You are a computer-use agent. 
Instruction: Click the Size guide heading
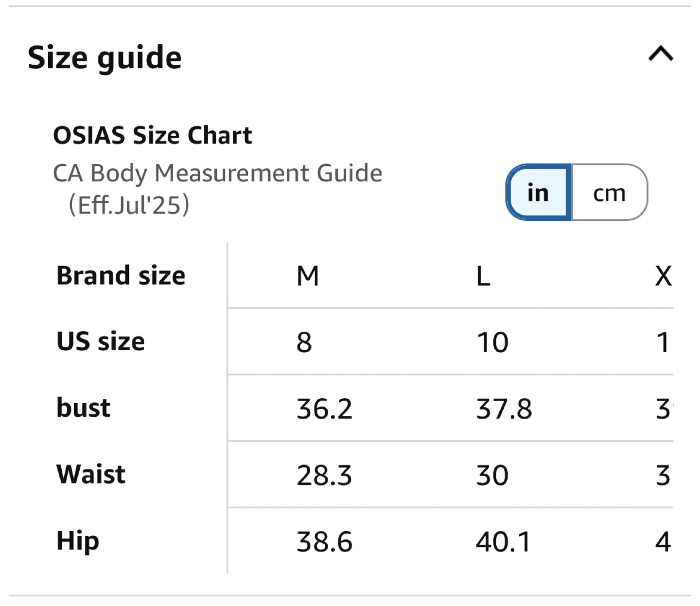(105, 58)
